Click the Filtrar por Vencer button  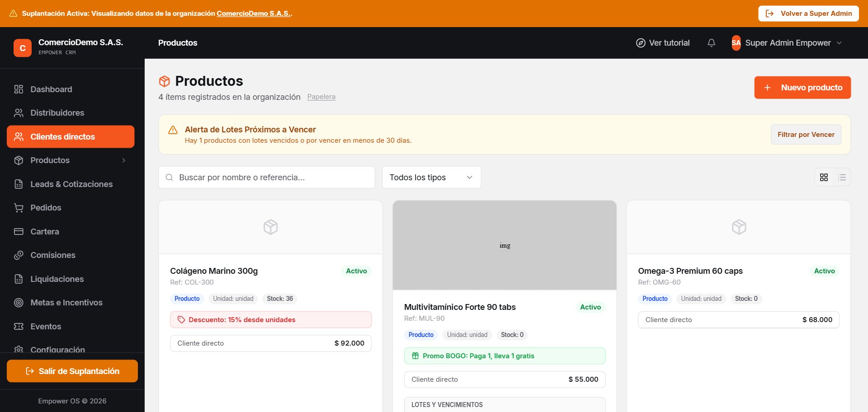806,135
